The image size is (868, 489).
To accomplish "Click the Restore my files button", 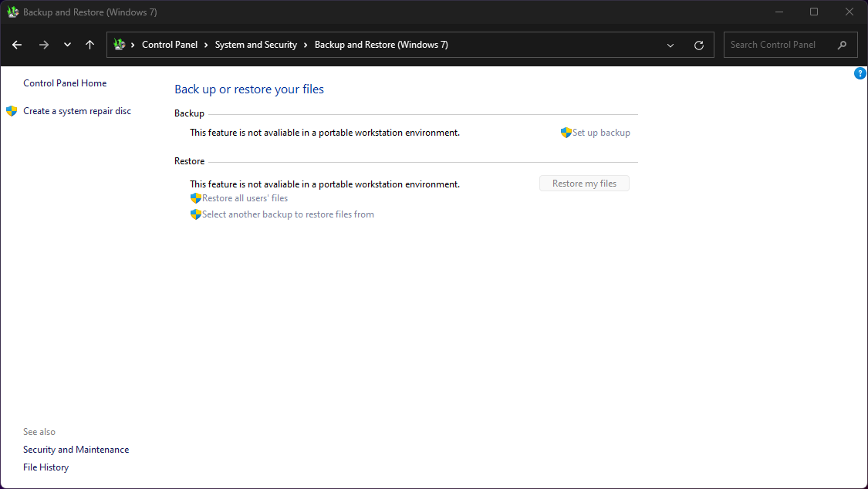I will click(x=584, y=184).
